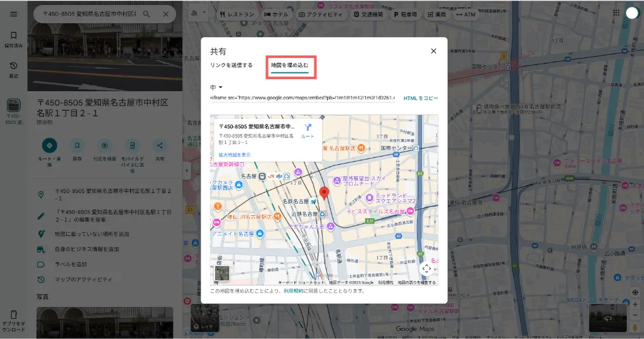Click the iframe embed code field
The width and height of the screenshot is (644, 339).
(x=303, y=98)
